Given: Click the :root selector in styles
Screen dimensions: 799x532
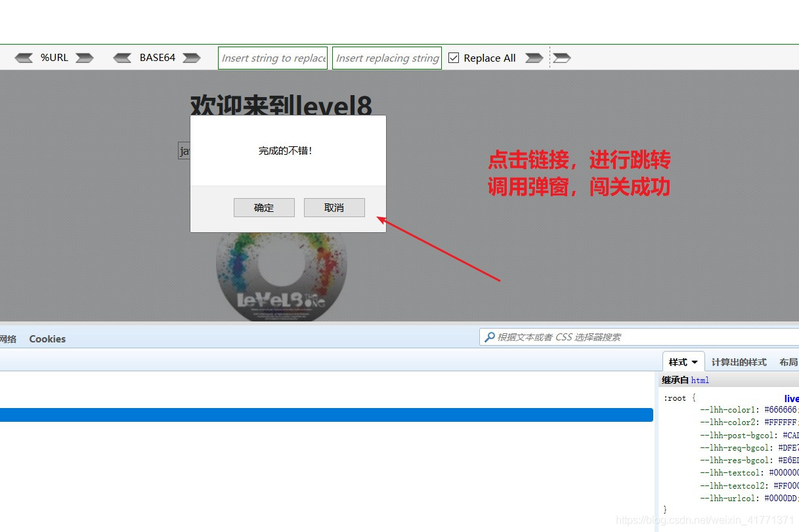Looking at the screenshot, I should [x=674, y=398].
